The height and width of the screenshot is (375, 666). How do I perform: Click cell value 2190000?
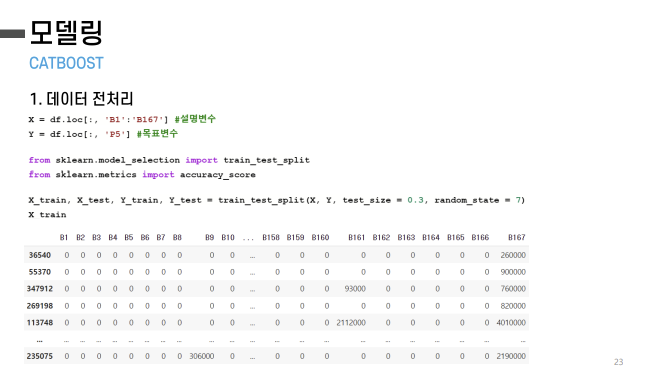[x=511, y=356]
